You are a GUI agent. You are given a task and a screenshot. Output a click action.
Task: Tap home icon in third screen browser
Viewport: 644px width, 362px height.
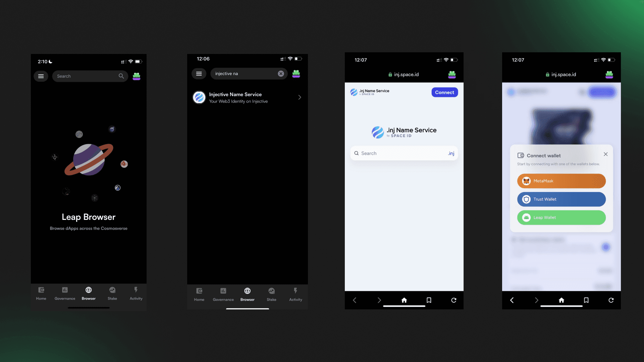pyautogui.click(x=404, y=300)
